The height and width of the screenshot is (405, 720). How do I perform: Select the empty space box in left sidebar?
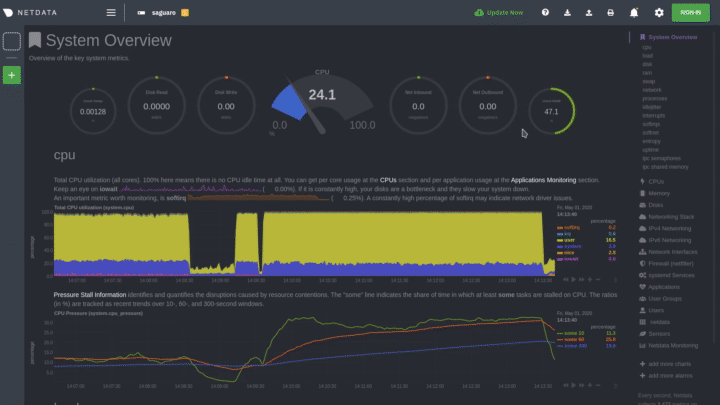[12, 41]
